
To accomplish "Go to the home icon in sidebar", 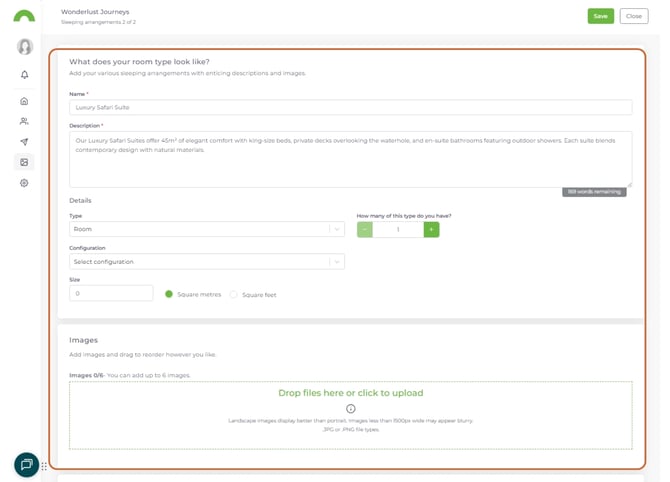I will click(x=25, y=101).
